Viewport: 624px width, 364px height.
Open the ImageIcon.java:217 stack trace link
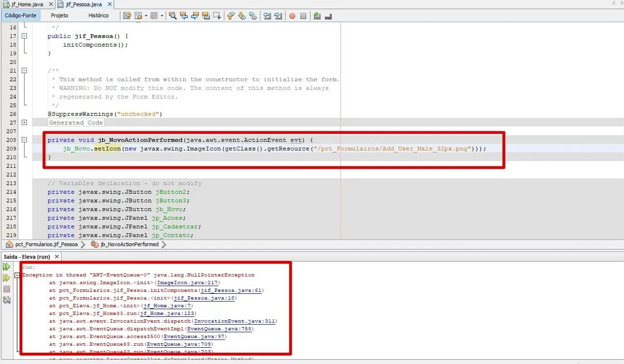(x=188, y=283)
